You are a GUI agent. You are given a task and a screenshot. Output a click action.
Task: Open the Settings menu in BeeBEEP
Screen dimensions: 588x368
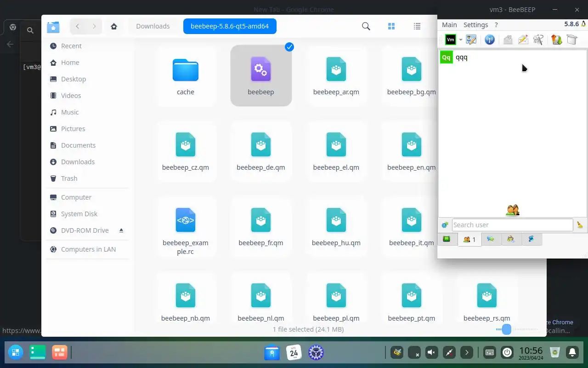point(475,25)
